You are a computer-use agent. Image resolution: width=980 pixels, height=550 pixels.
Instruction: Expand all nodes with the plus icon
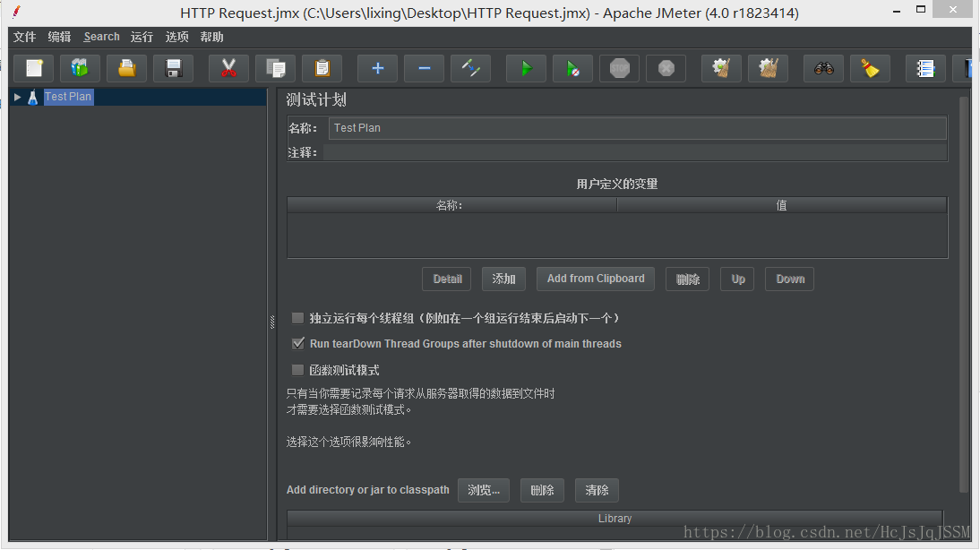[377, 68]
